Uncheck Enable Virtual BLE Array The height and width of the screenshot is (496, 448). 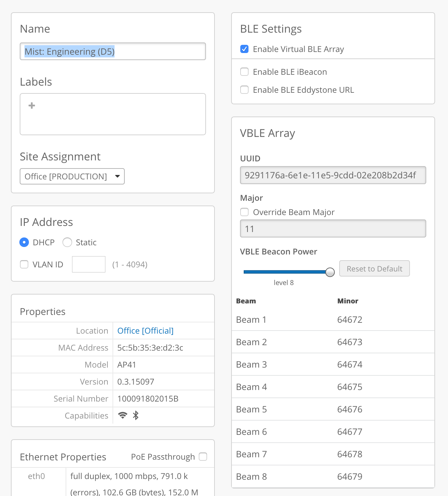click(x=244, y=49)
